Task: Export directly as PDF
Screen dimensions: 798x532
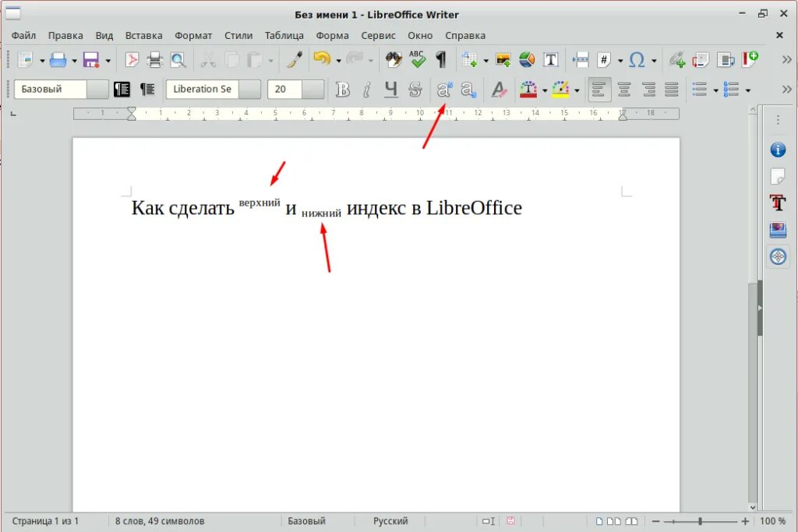Action: (x=132, y=60)
